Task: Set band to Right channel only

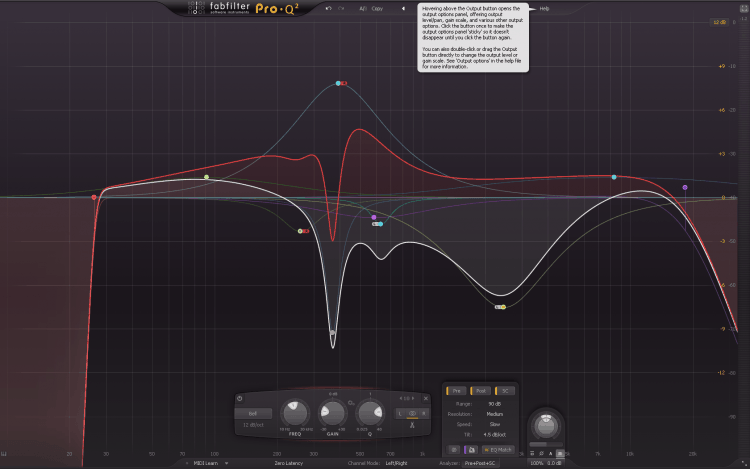Action: pyautogui.click(x=423, y=414)
